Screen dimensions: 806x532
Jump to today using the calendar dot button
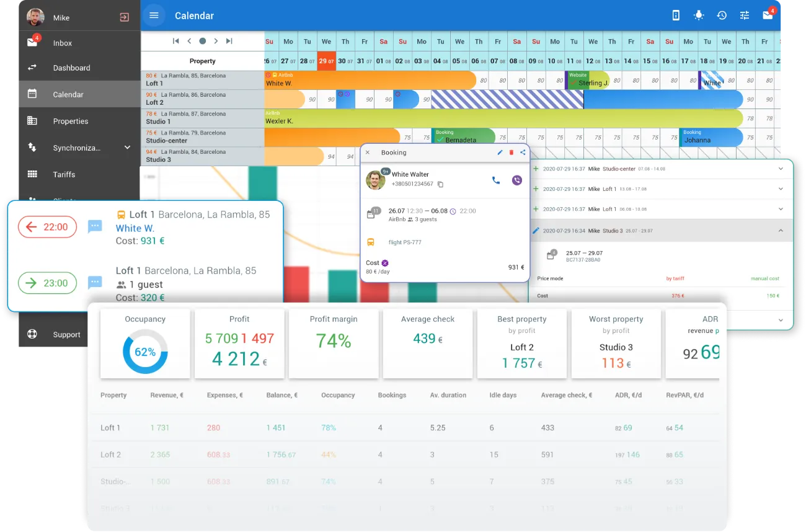click(x=202, y=41)
